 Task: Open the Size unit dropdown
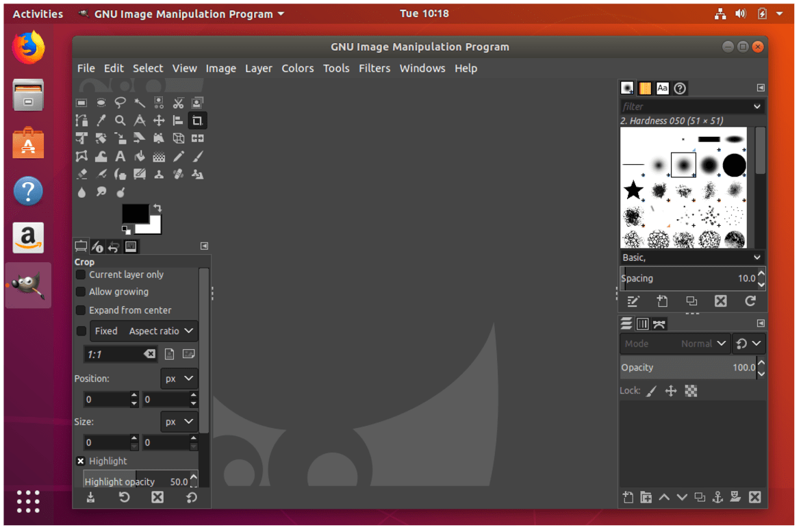pyautogui.click(x=179, y=421)
